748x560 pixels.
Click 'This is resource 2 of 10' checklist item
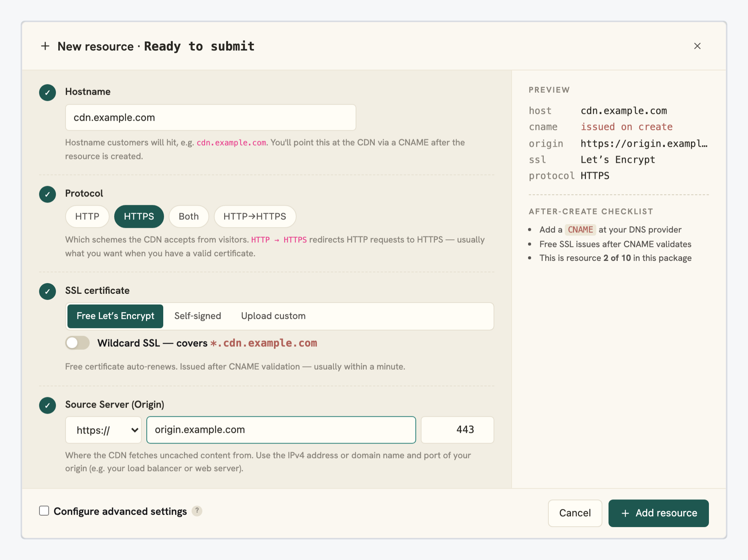pos(615,258)
